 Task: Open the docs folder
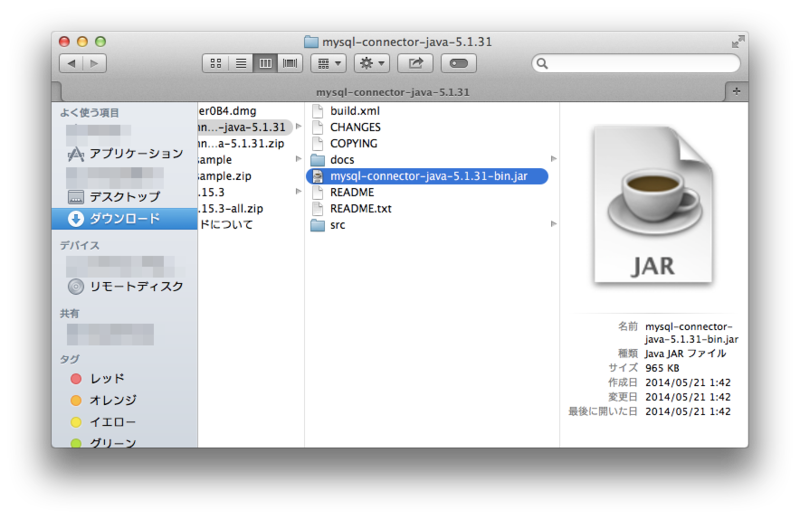[342, 160]
